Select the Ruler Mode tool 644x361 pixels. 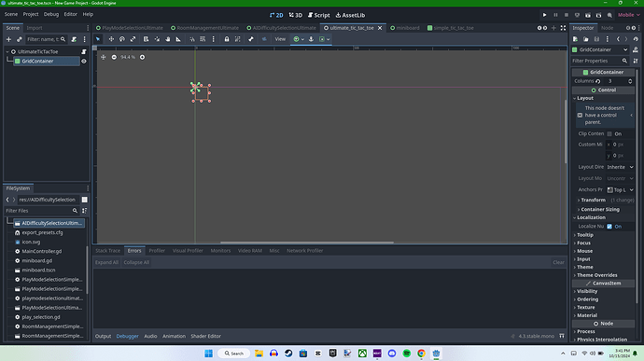[178, 39]
